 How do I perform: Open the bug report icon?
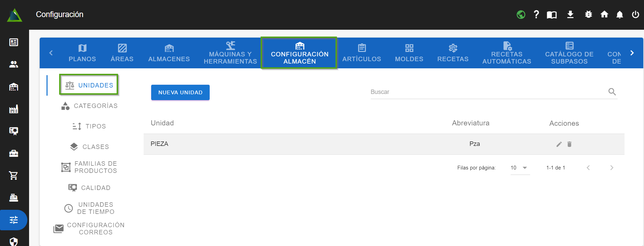(x=588, y=14)
